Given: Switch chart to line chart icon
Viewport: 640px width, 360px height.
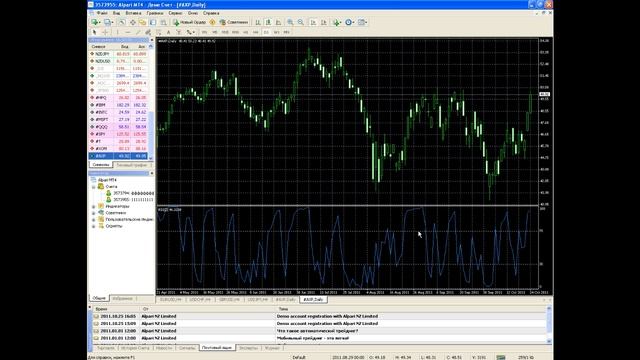Looking at the screenshot, I should pos(278,22).
